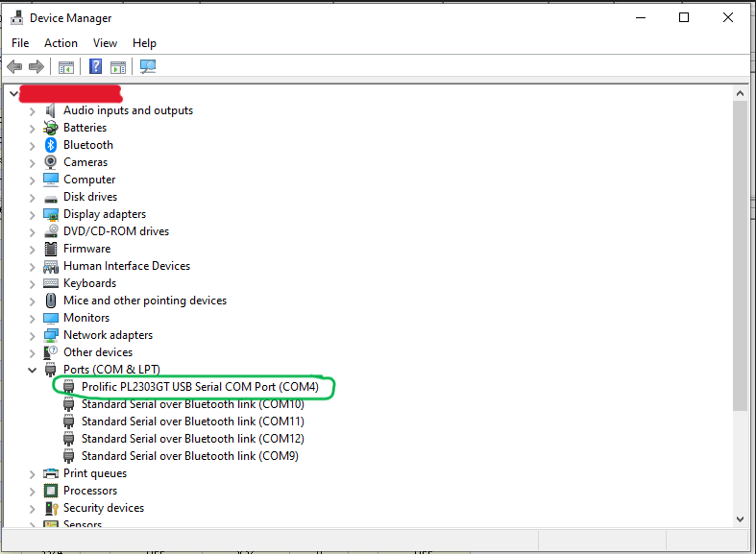The width and height of the screenshot is (756, 554).
Task: Click the Firmware chip icon
Action: (x=51, y=249)
